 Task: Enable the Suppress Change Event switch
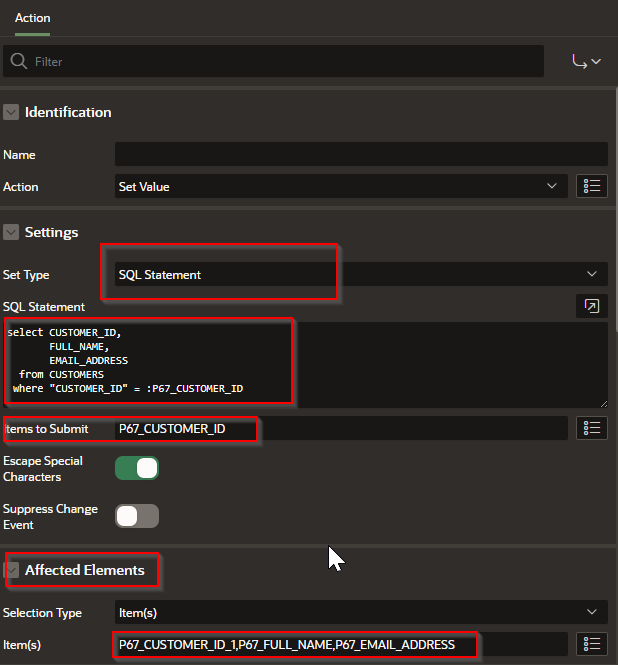tap(137, 516)
